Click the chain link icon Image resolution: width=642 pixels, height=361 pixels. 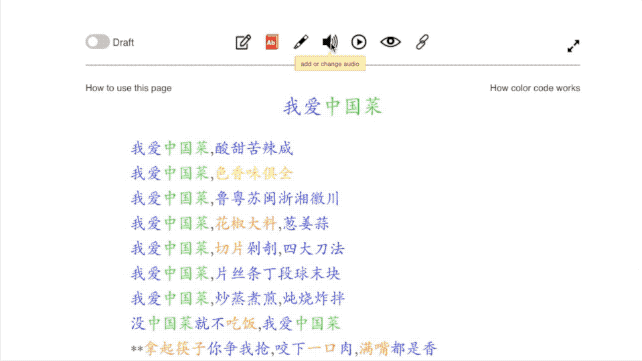pyautogui.click(x=422, y=42)
